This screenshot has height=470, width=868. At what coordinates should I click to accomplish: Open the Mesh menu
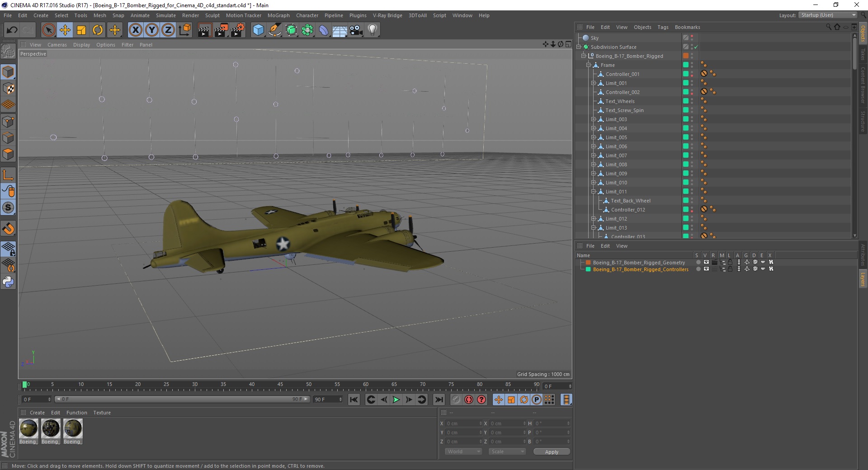100,15
